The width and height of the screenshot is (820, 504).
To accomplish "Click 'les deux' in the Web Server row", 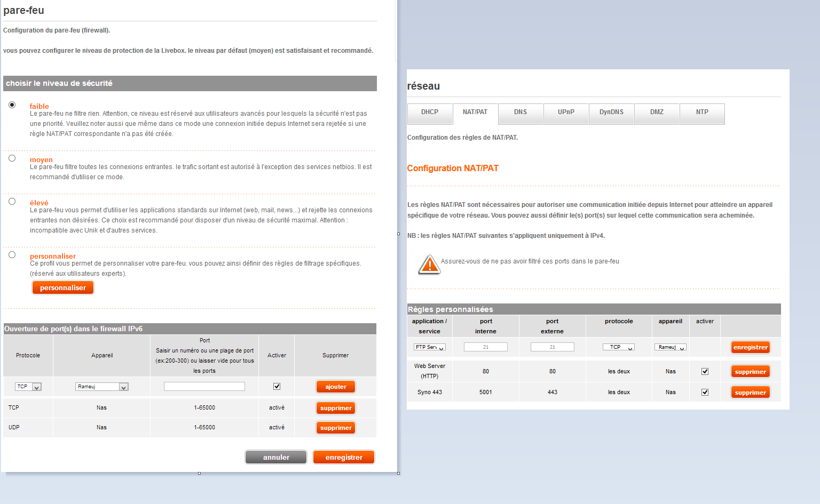I will point(619,371).
